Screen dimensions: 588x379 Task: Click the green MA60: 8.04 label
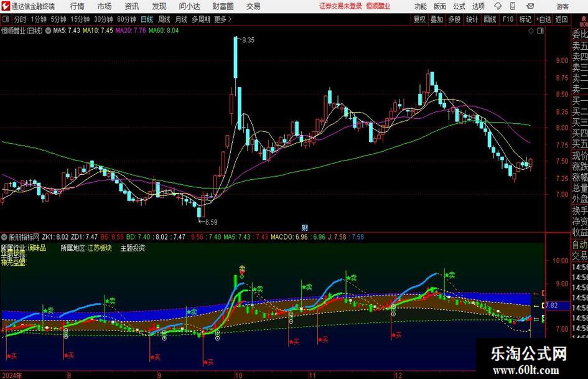pyautogui.click(x=164, y=30)
